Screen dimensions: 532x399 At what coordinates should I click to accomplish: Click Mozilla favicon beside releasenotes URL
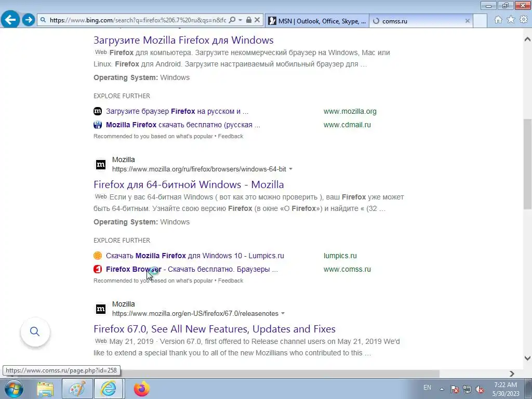click(x=101, y=310)
